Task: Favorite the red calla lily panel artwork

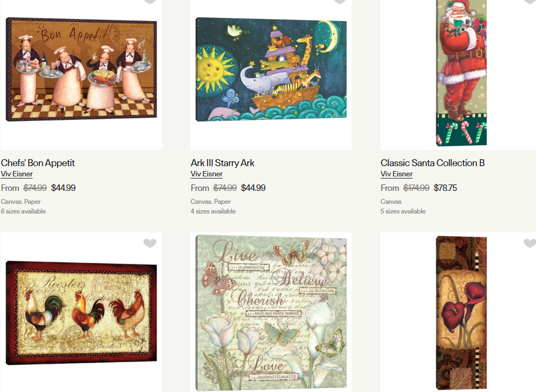Action: pyautogui.click(x=530, y=243)
